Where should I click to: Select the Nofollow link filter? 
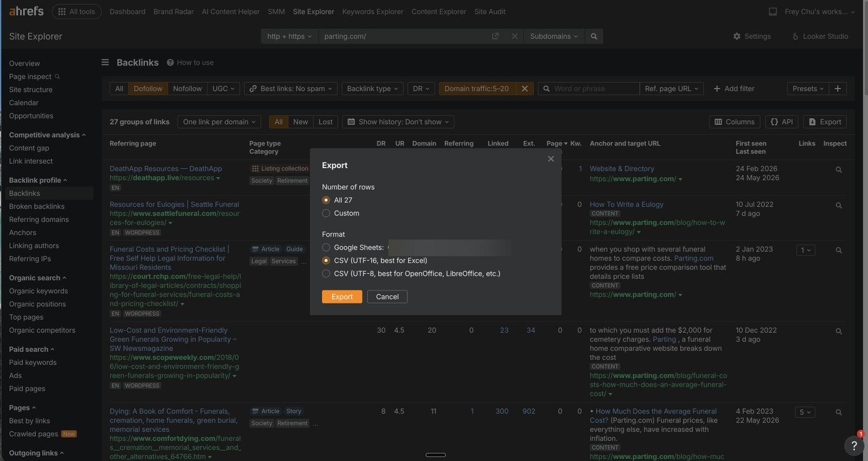tap(187, 88)
